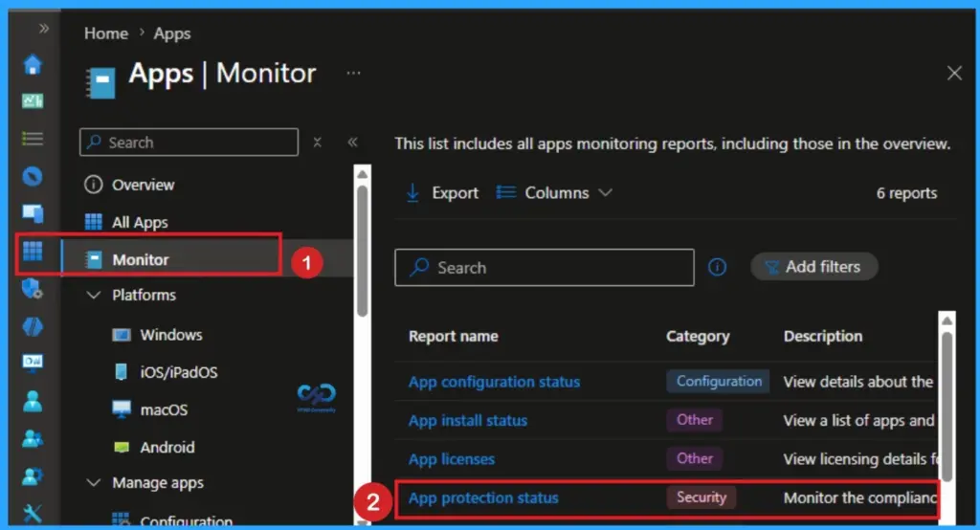Open macOS platform apps
This screenshot has width=980, height=530.
(x=164, y=410)
